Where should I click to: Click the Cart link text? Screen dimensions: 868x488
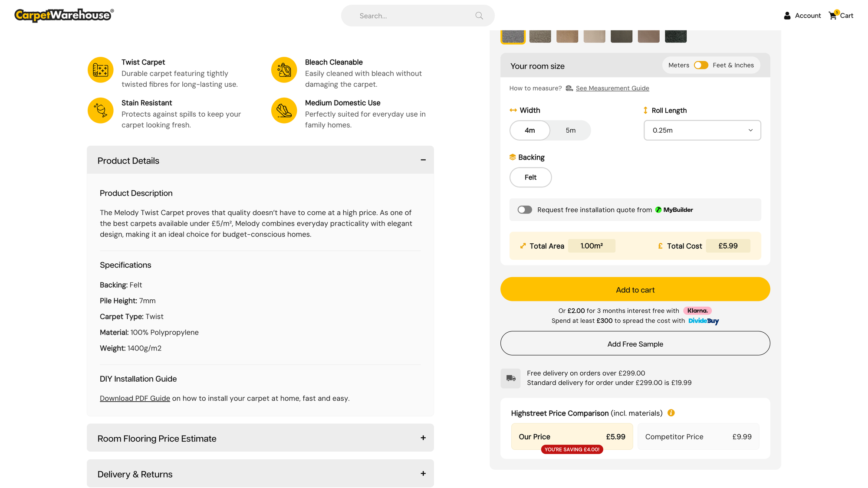click(846, 16)
